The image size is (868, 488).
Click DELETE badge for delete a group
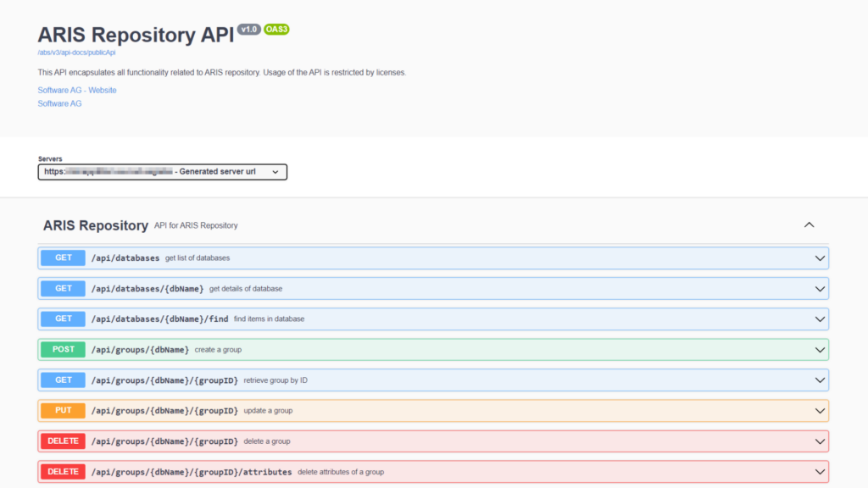64,441
